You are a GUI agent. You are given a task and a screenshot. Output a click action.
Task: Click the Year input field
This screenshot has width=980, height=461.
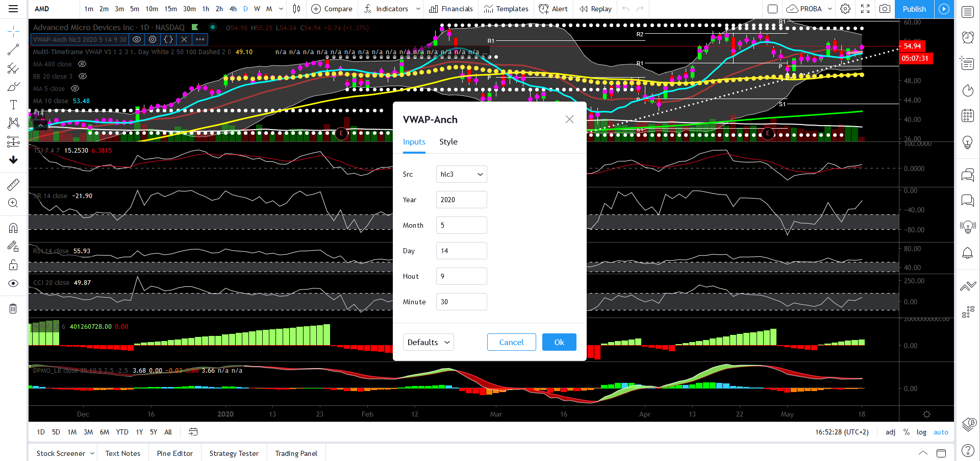click(x=462, y=200)
